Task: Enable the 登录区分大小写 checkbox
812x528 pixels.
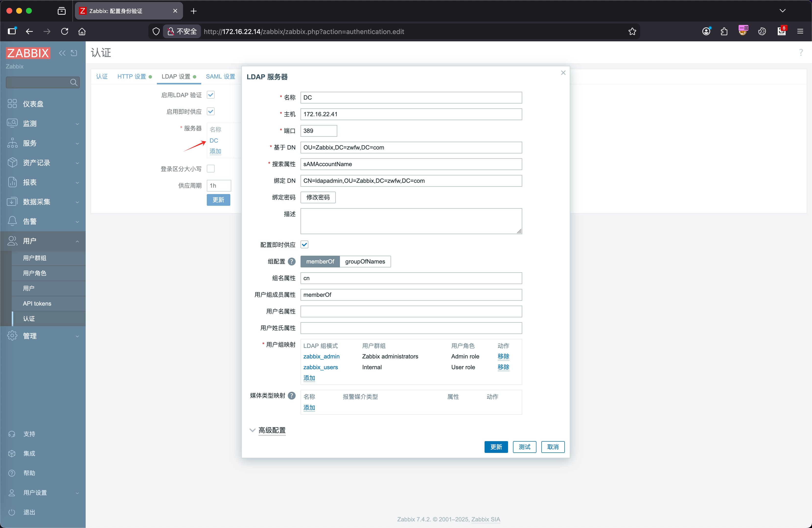Action: click(211, 169)
